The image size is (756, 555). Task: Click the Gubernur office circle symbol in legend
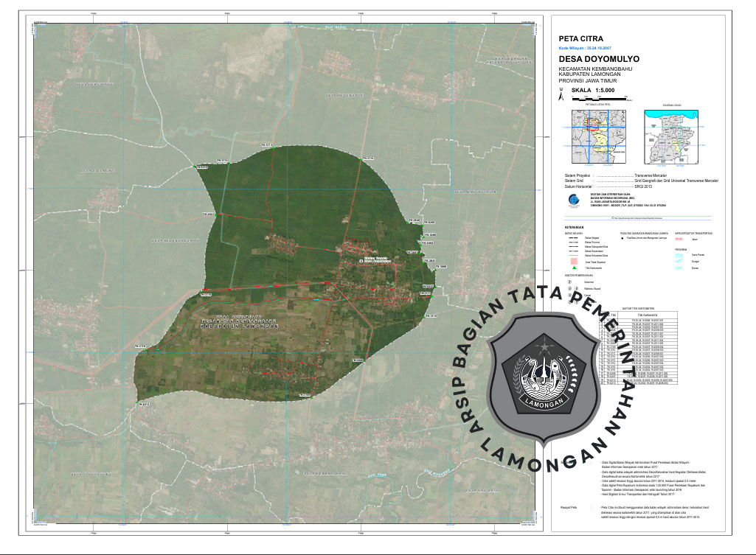click(x=569, y=281)
